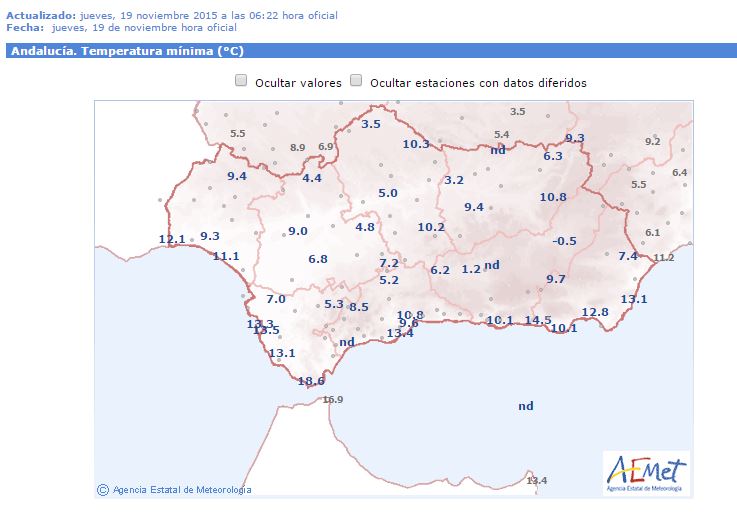The image size is (737, 517).
Task: Toggle the Ocultar valores checkbox
Action: pos(241,81)
